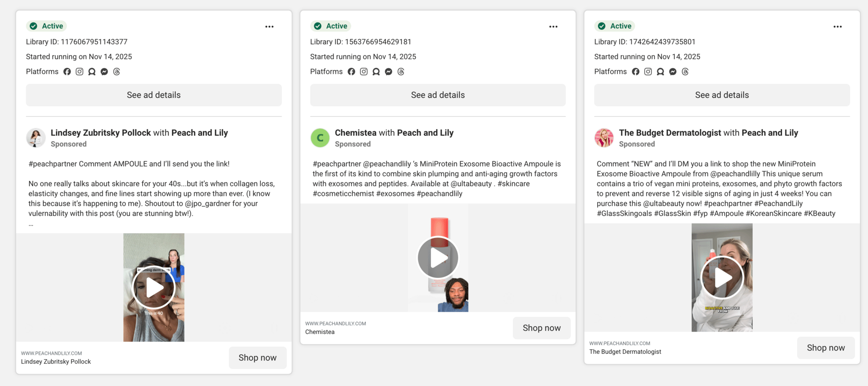868x386 pixels.
Task: Open the three-dot menu on Lindsey Zubritsky Pollock's ad
Action: (269, 27)
